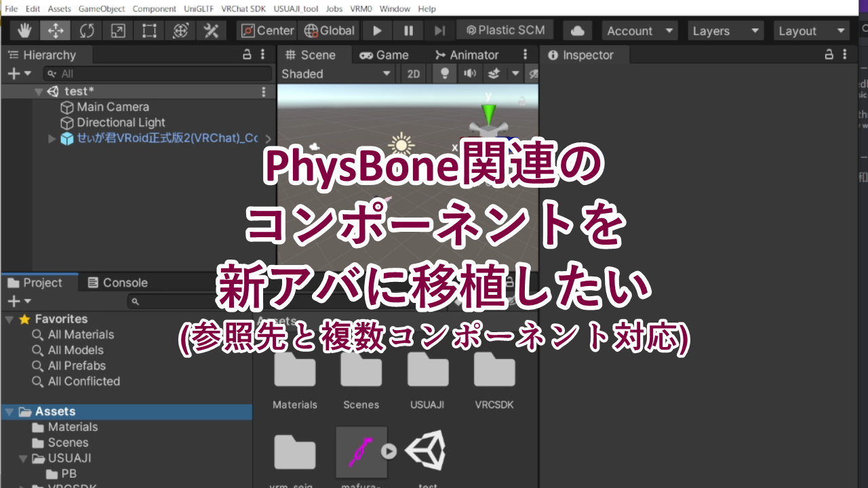Click the Plastic SCM button
This screenshot has width=868, height=488.
point(505,30)
